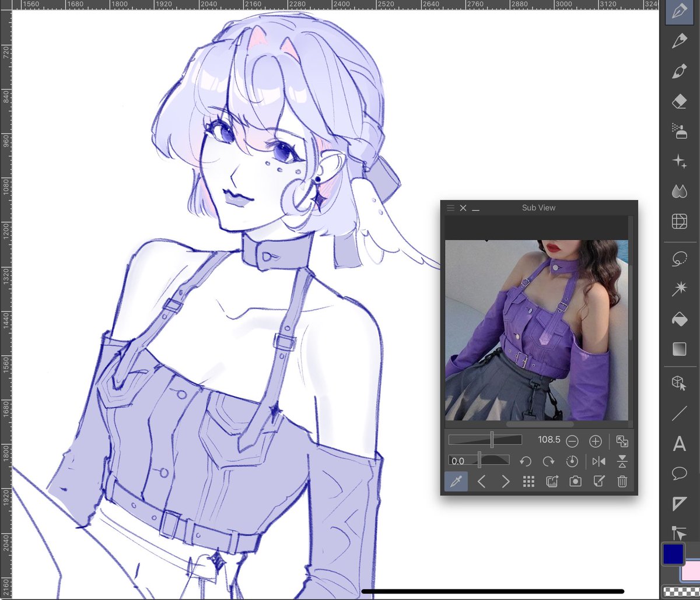Pick the dark blue main color swatch

673,555
